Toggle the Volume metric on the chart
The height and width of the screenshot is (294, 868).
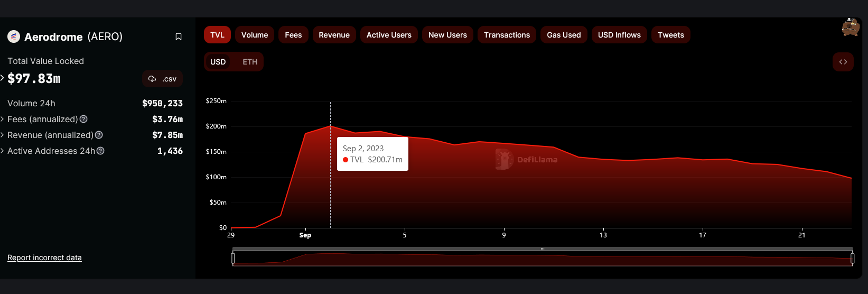tap(255, 35)
